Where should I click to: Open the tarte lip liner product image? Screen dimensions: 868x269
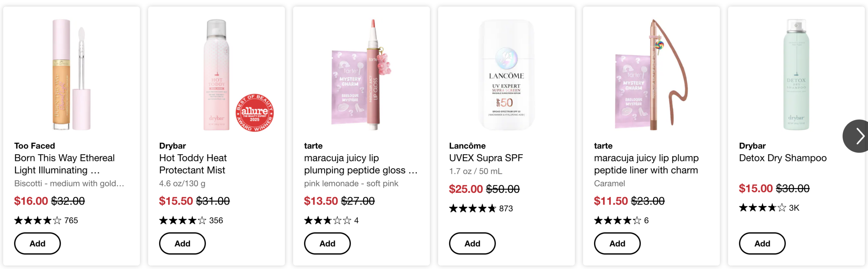[651, 75]
